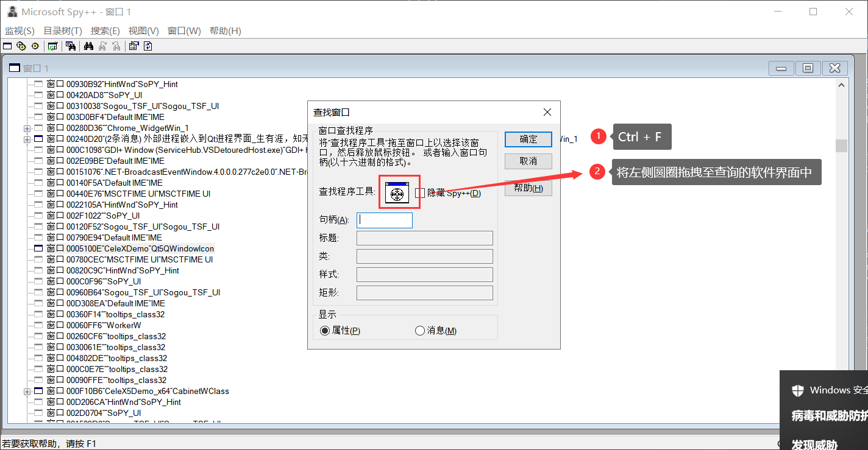Click the 标题 read-only field
Image resolution: width=868 pixels, height=450 pixels.
coord(425,238)
